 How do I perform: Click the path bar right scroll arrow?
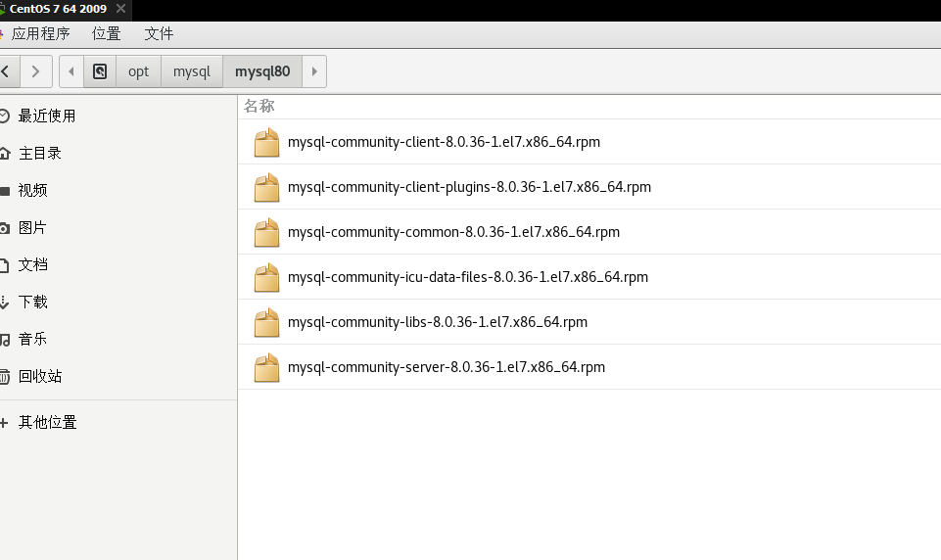[x=313, y=71]
